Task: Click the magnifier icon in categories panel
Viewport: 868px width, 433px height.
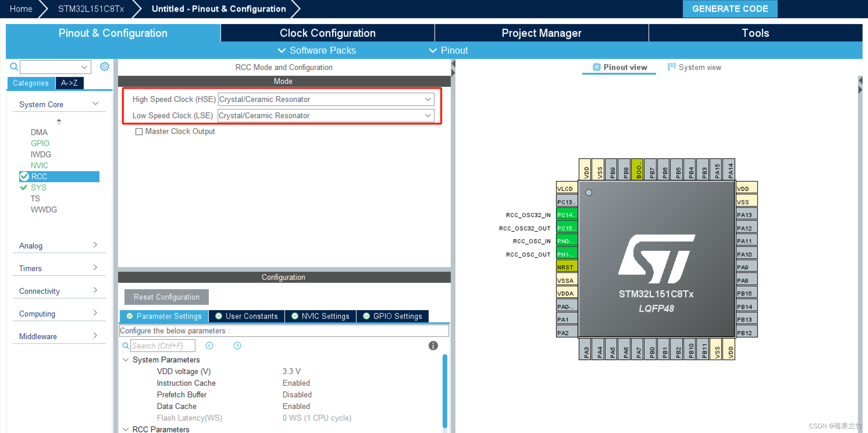Action: coord(14,67)
